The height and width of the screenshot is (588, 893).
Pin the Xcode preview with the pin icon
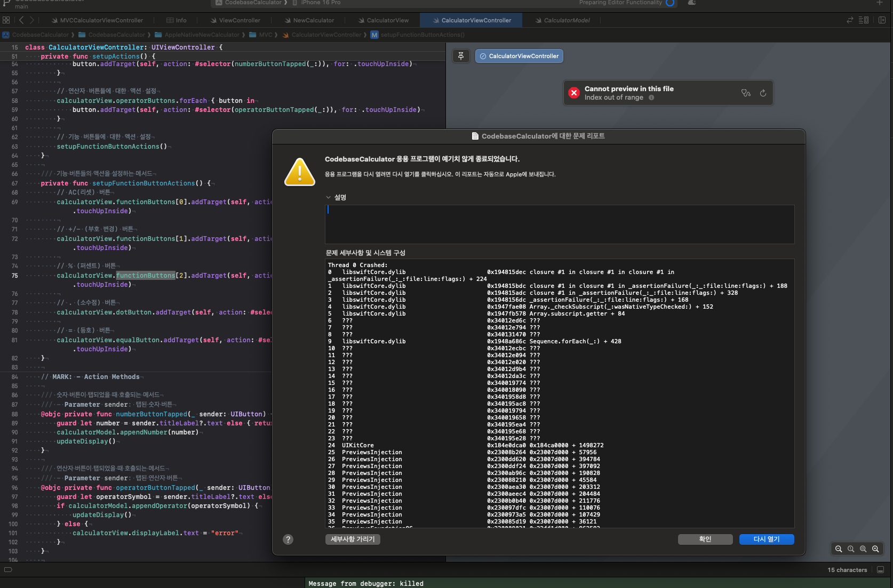[461, 56]
